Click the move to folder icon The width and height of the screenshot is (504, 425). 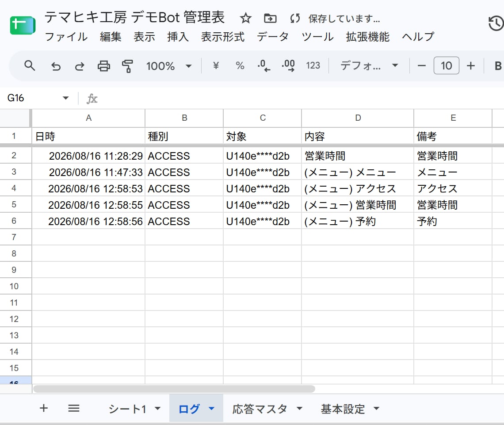point(270,18)
